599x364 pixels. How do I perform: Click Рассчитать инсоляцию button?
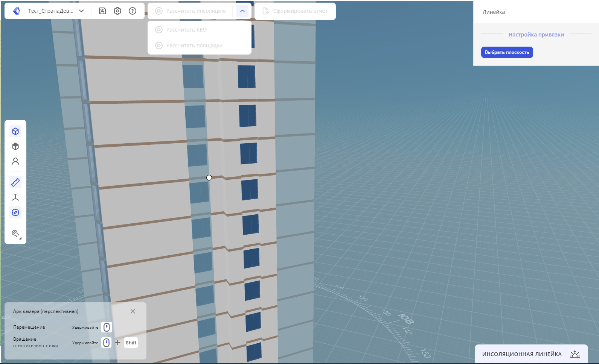191,11
